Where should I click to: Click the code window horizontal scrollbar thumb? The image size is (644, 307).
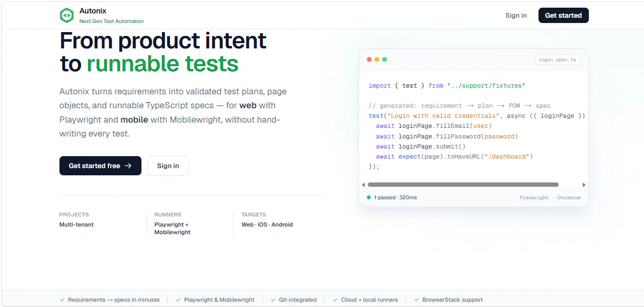(463, 184)
